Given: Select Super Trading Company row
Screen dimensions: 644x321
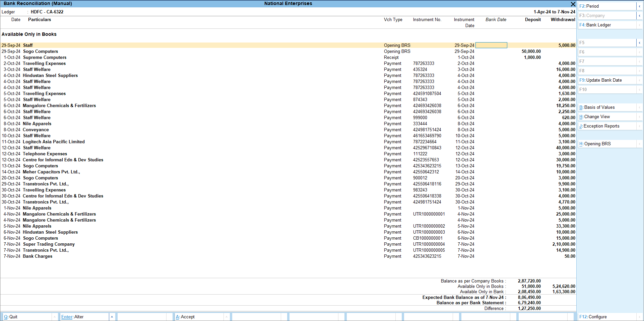Looking at the screenshot, I should click(x=288, y=244).
